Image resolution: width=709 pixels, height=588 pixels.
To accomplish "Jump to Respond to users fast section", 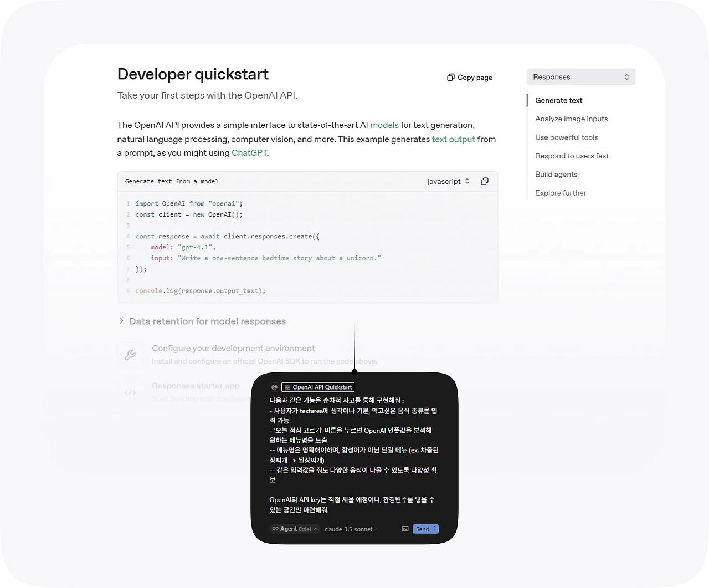I will pos(572,156).
